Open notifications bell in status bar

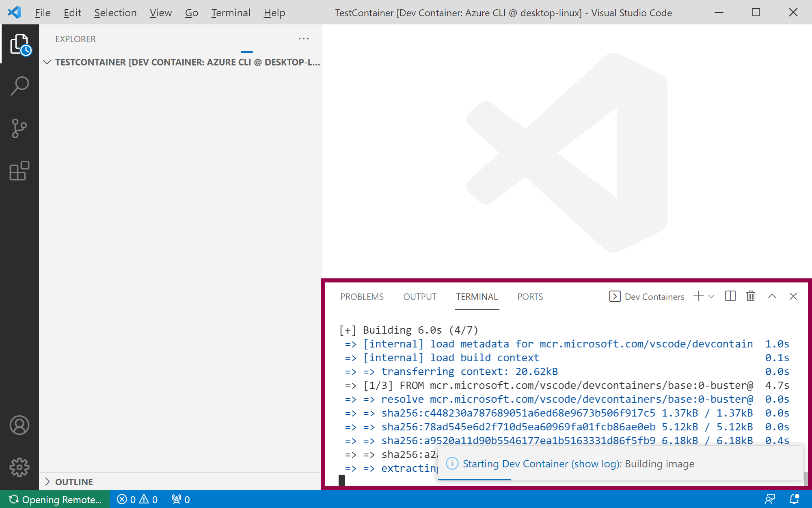point(794,499)
